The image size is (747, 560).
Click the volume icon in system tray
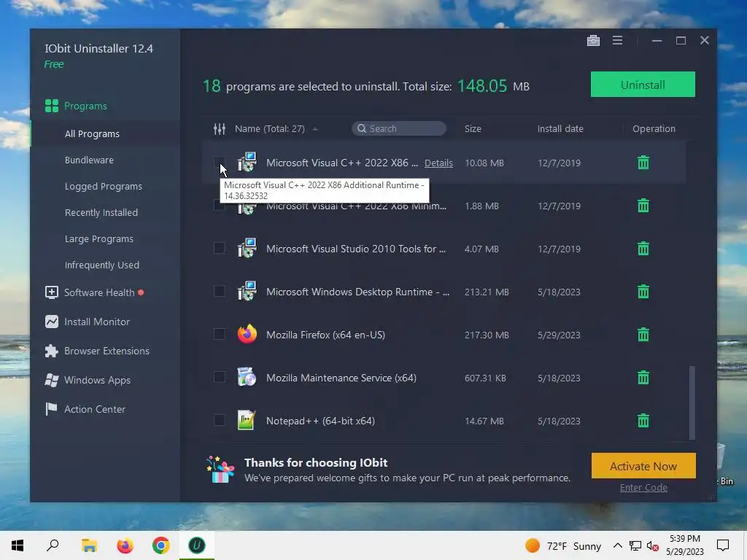click(652, 545)
